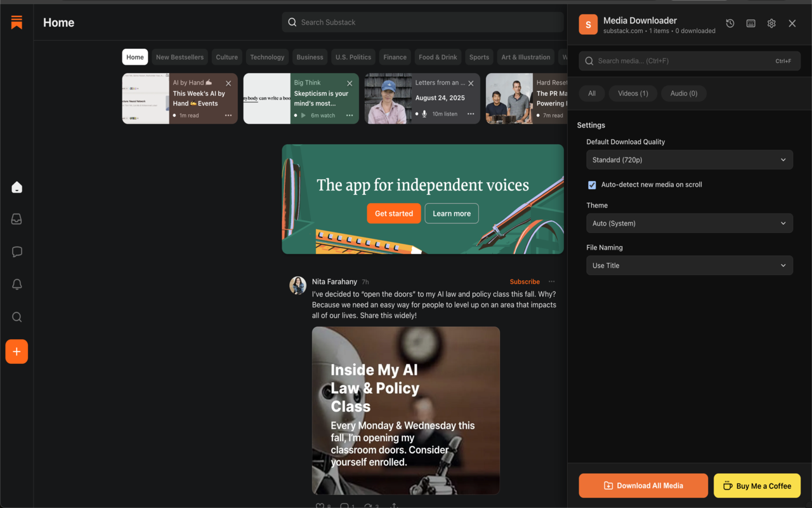This screenshot has width=812, height=508.
Task: Open Media Downloader history icon
Action: coord(730,23)
